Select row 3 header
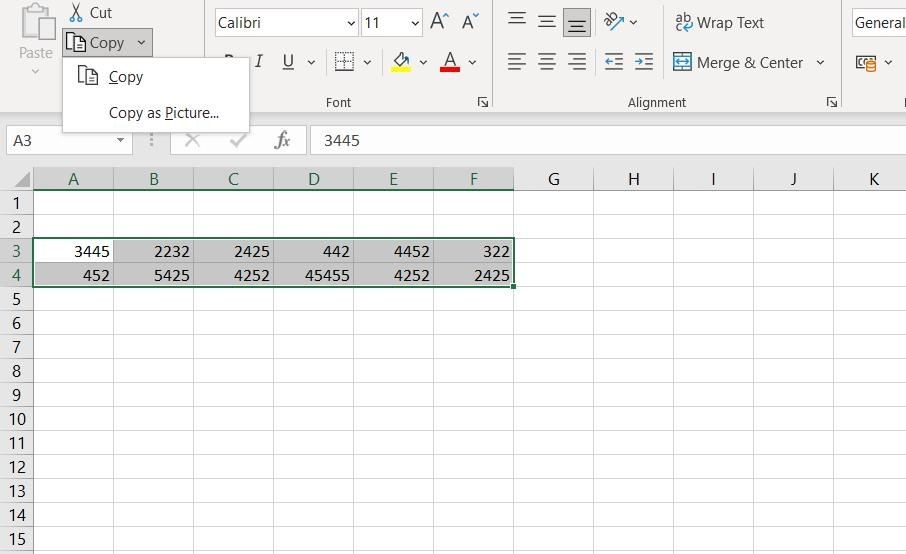The width and height of the screenshot is (906, 554). [16, 251]
